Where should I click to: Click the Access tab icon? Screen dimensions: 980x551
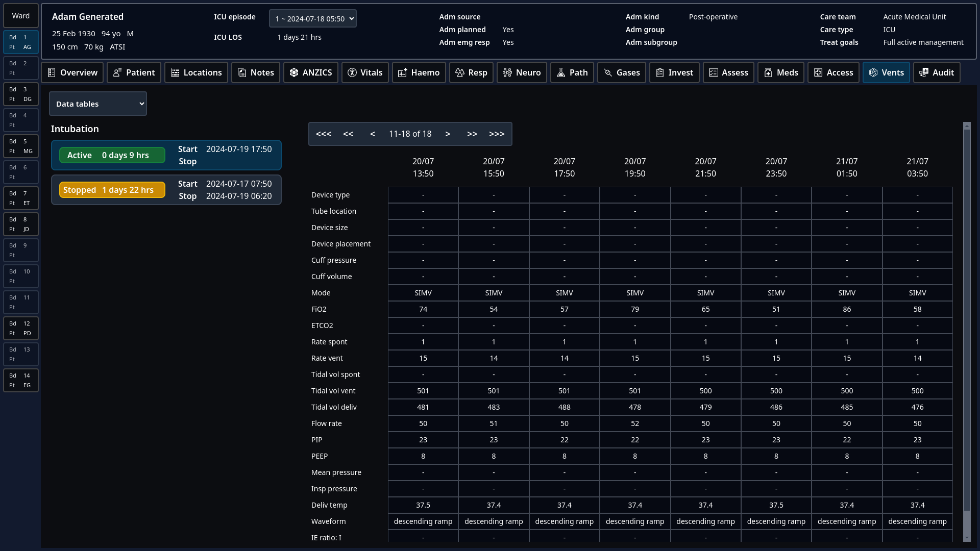[x=818, y=72]
